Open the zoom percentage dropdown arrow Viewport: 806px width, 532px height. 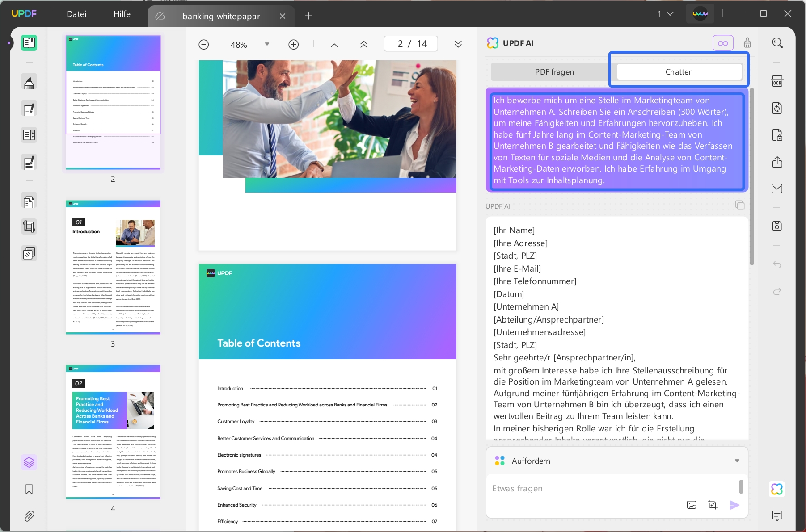267,44
